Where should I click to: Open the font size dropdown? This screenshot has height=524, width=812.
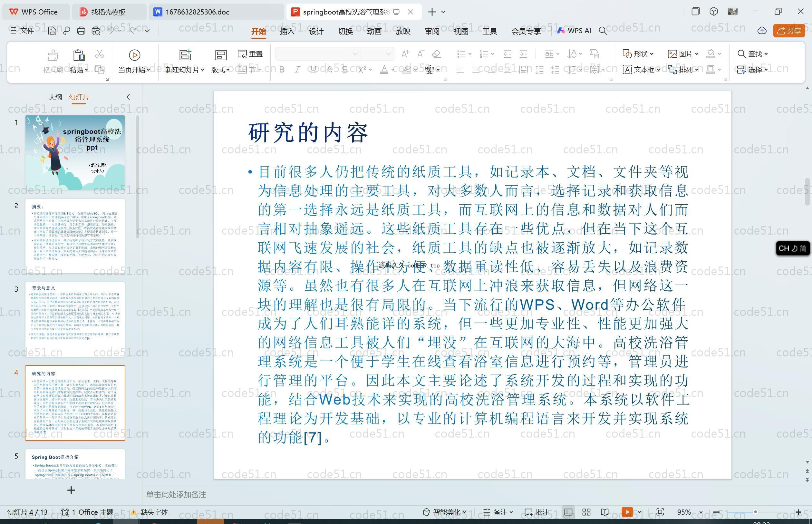coord(388,54)
